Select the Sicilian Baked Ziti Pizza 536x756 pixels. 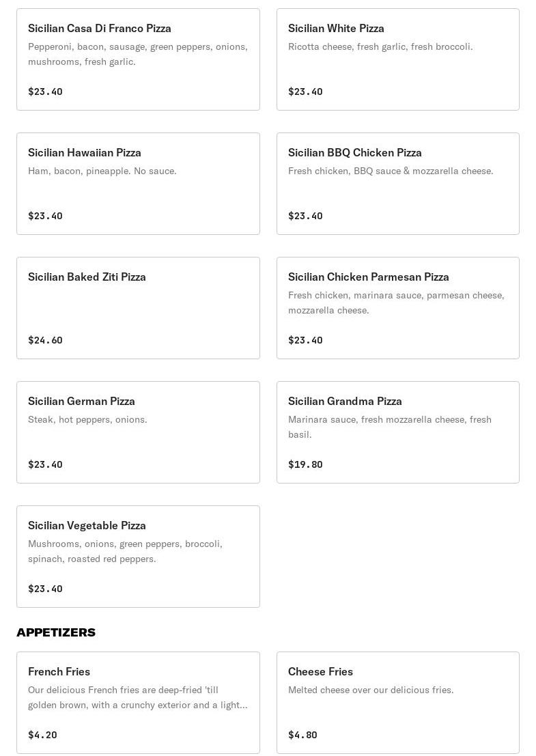pos(138,308)
